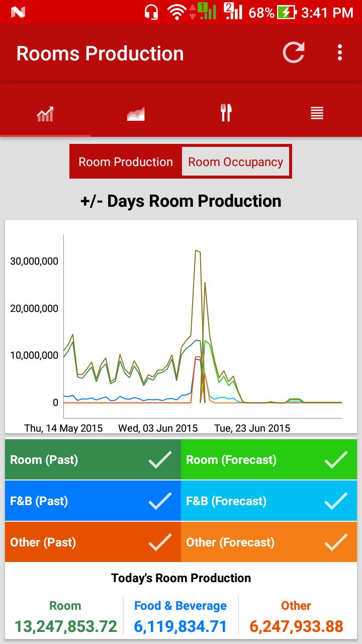Image resolution: width=362 pixels, height=644 pixels.
Task: Disable the F&B (Forecast) series
Action: 269,501
